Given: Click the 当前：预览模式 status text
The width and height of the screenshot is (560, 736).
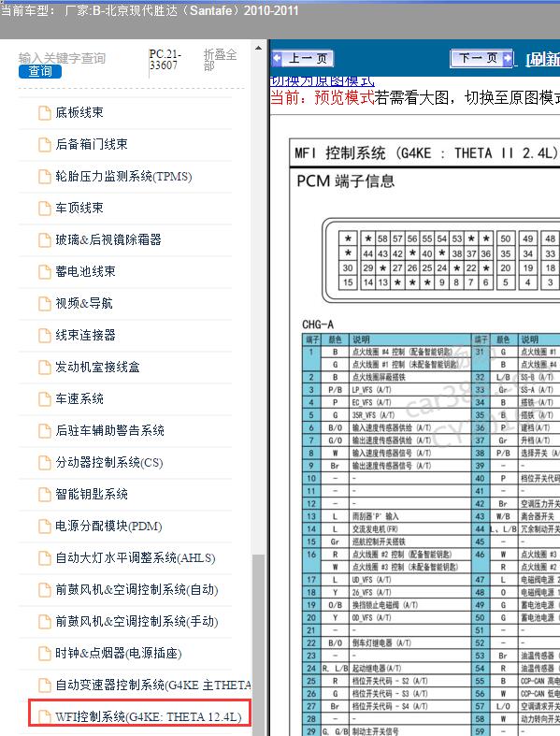Looking at the screenshot, I should tap(323, 97).
